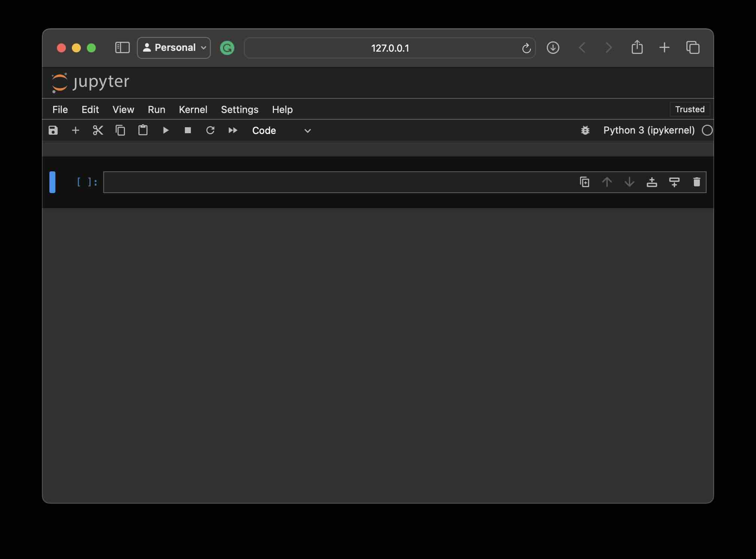This screenshot has width=756, height=559.
Task: Interrupt the kernel with the stop icon
Action: point(188,130)
